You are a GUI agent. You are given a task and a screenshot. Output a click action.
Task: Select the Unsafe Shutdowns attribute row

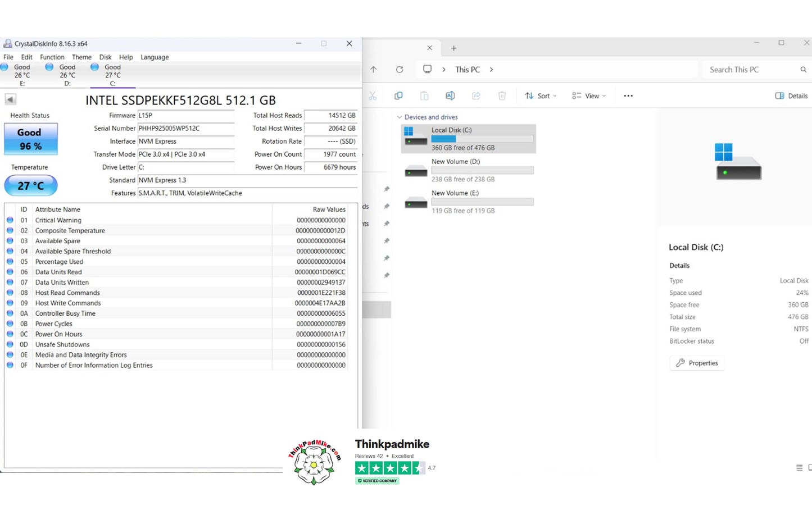coord(176,344)
